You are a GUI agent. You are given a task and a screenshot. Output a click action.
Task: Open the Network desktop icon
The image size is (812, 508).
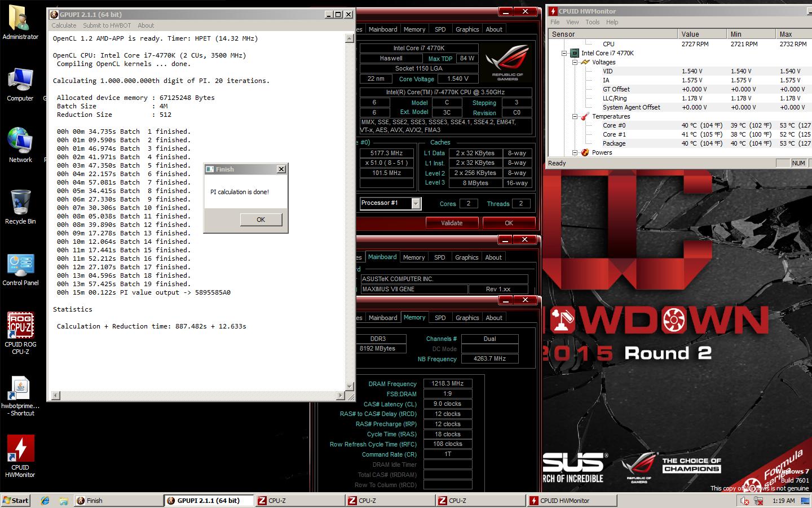click(20, 146)
